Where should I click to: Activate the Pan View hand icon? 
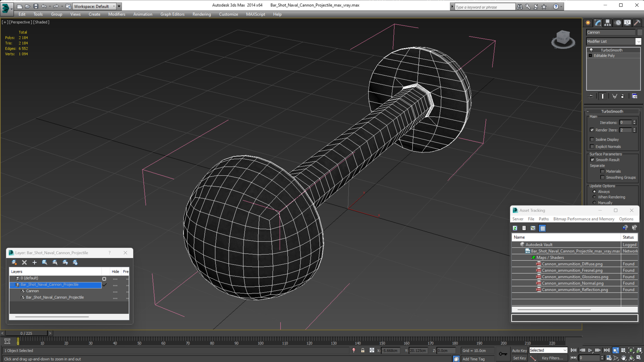[623, 358]
